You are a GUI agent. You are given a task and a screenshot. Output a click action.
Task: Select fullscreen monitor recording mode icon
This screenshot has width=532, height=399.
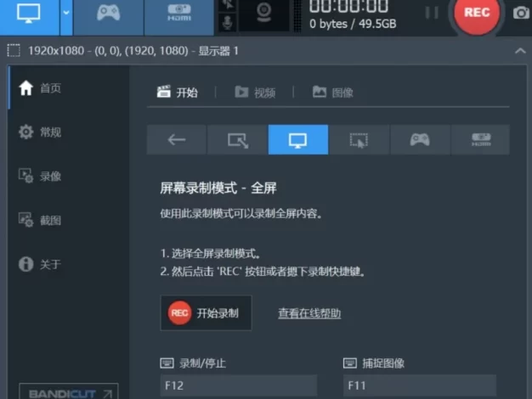[x=298, y=140]
